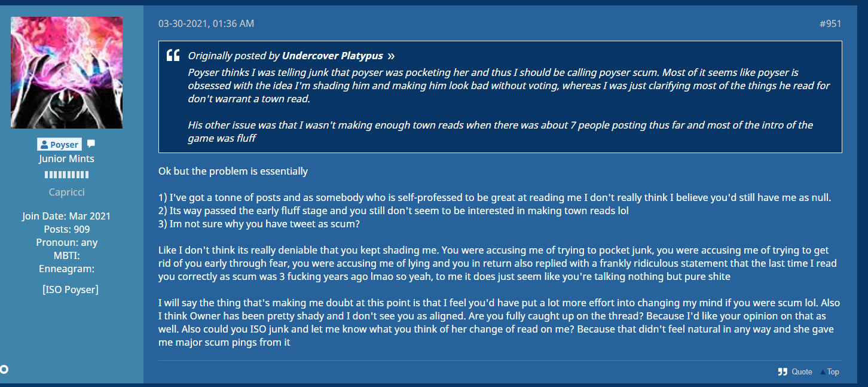Viewport: 868px width, 387px height.
Task: Jump to Top of page link
Action: click(833, 372)
